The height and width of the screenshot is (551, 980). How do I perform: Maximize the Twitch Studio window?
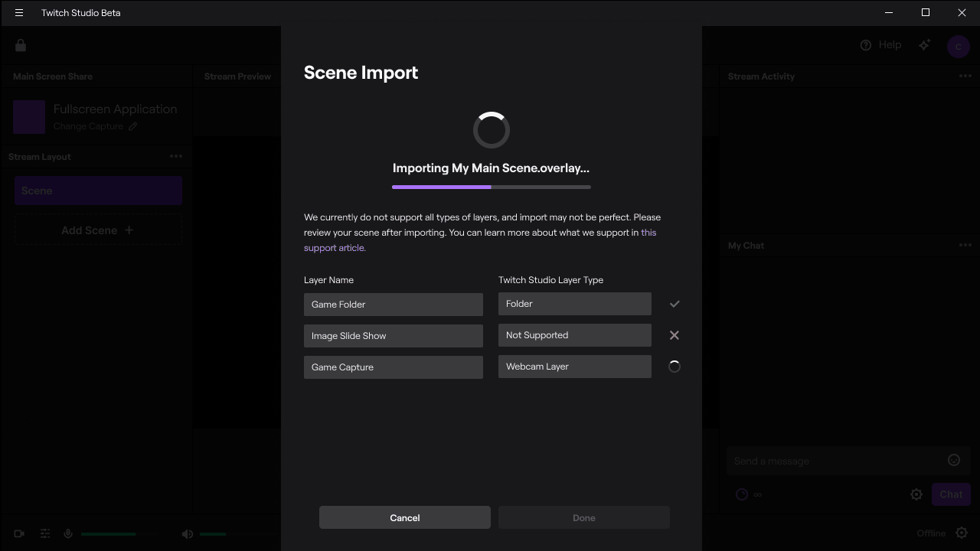926,13
